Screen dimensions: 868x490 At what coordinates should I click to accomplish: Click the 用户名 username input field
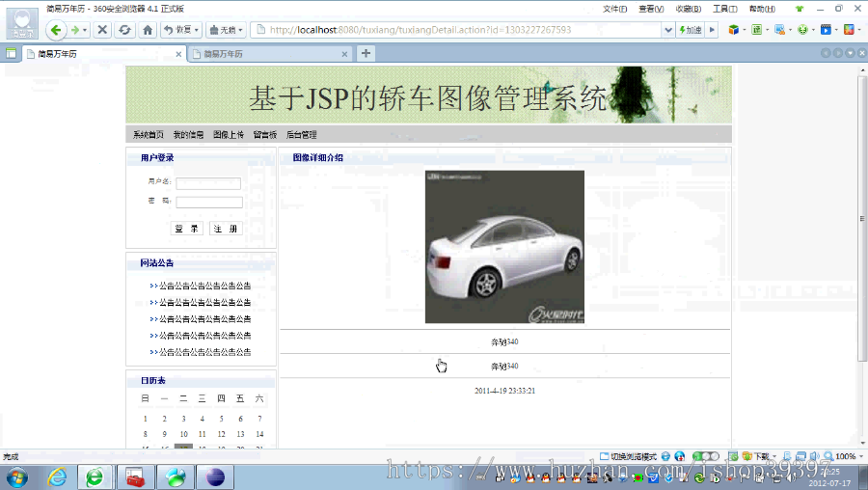208,183
